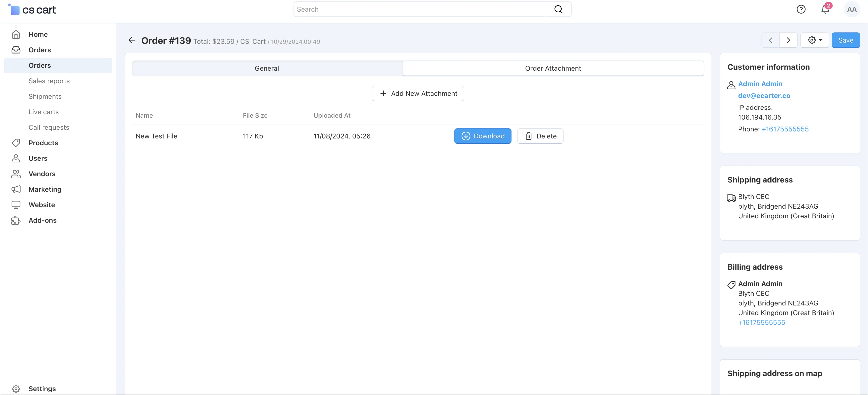
Task: Click the Settings gear in sidebar
Action: pyautogui.click(x=16, y=389)
